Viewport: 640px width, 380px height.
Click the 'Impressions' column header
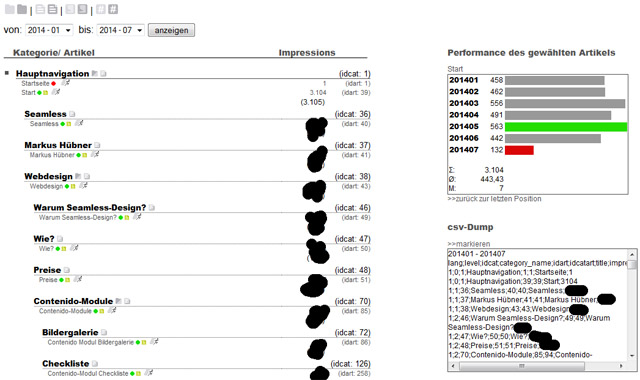(x=307, y=53)
